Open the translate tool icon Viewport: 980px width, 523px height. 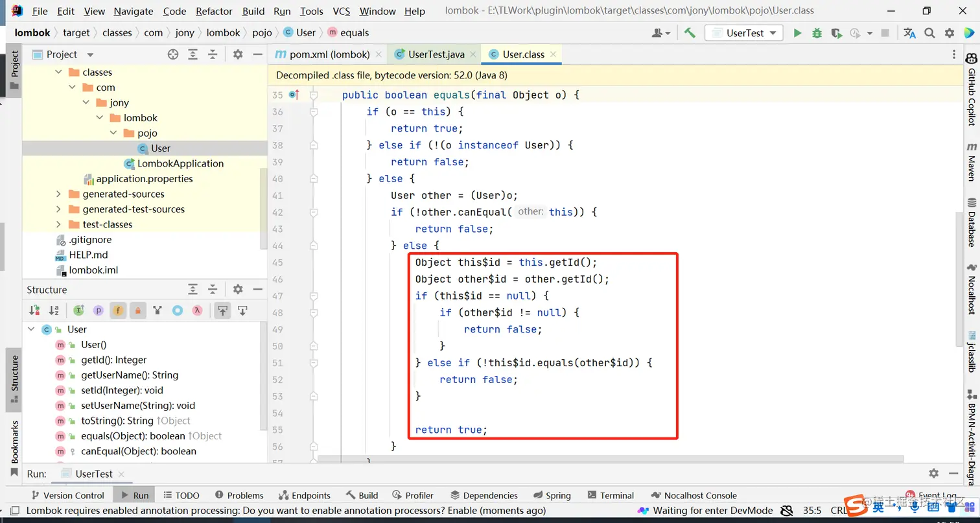click(x=910, y=33)
